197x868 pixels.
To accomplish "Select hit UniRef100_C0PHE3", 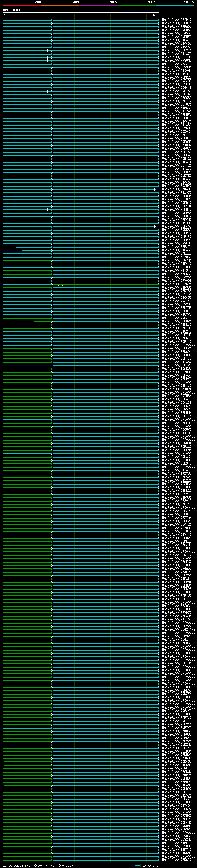I will click(176, 37).
